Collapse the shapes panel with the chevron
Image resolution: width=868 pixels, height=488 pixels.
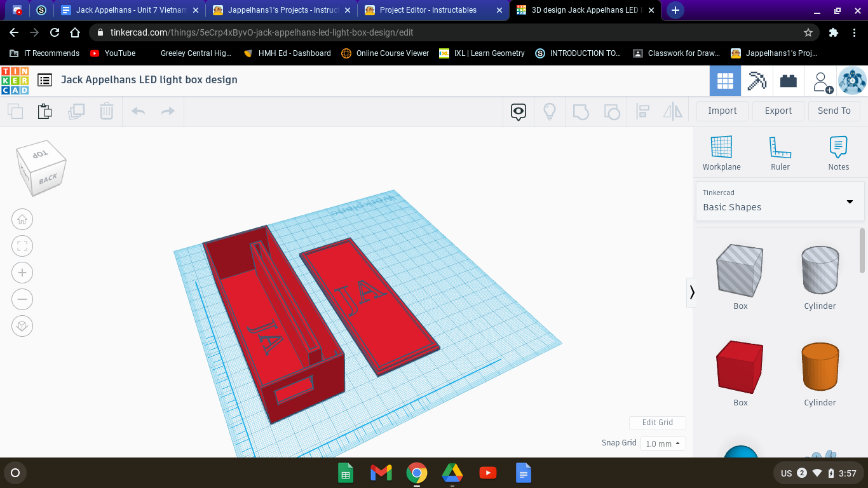click(692, 292)
